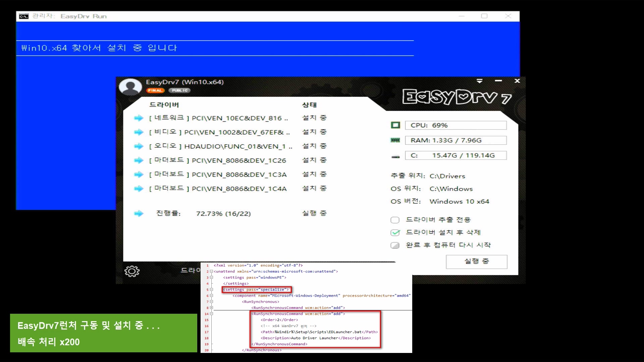Click the EasyDrv7 settings gear icon
This screenshot has width=644, height=362.
point(132,271)
